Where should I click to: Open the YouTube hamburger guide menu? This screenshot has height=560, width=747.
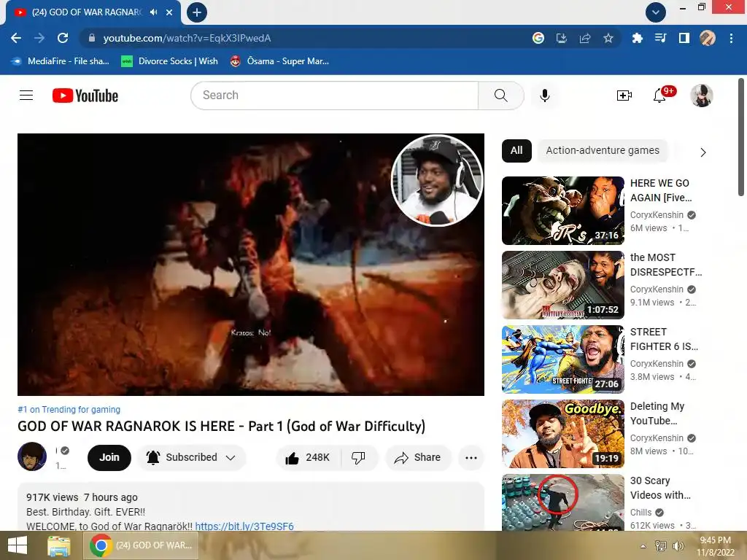click(x=26, y=96)
